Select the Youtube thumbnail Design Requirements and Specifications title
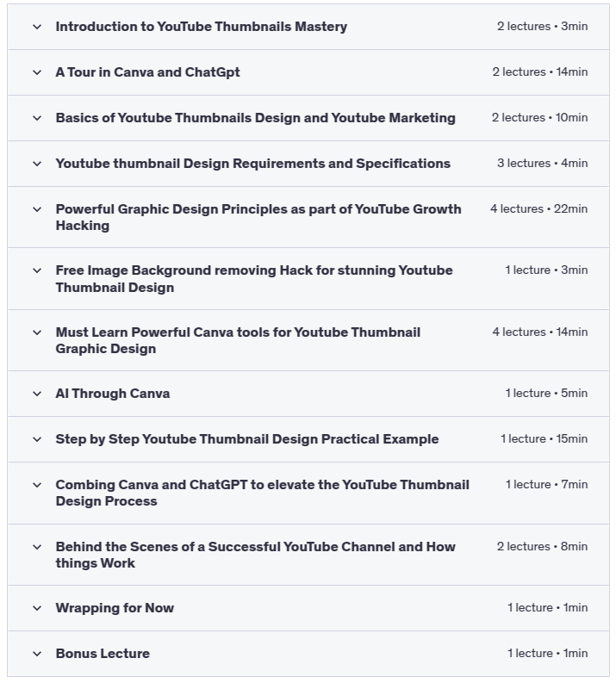The height and width of the screenshot is (683, 616). [252, 164]
